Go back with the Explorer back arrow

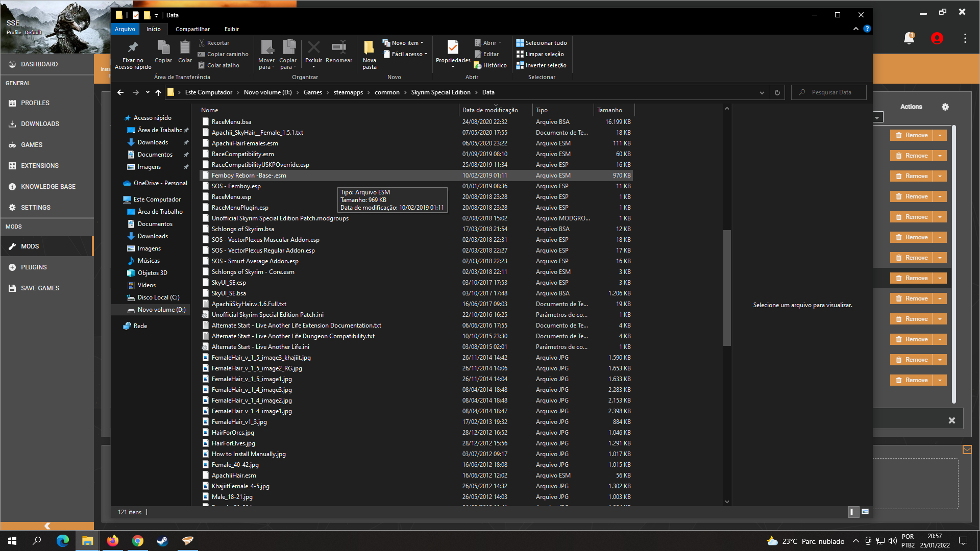[120, 92]
